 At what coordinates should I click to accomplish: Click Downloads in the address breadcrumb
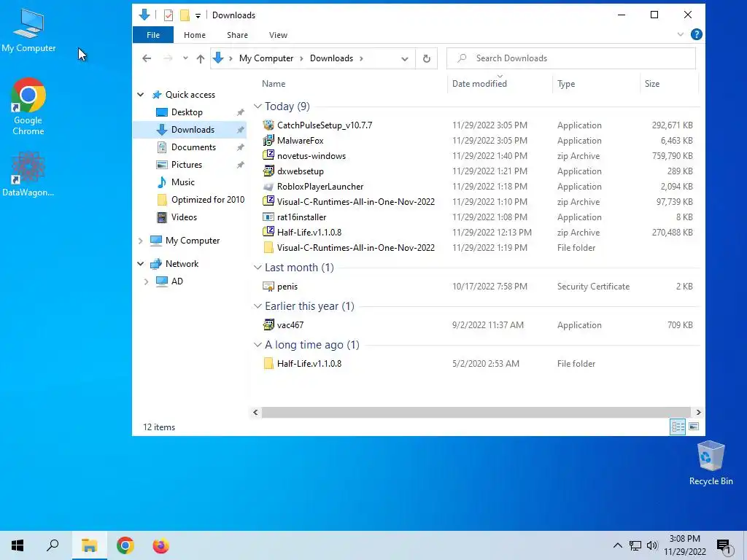(x=331, y=58)
